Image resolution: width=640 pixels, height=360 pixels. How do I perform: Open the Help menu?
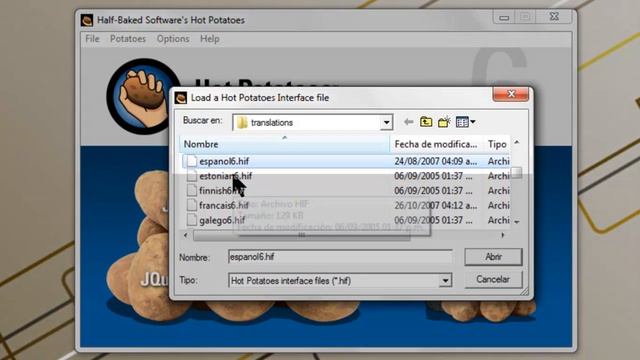pos(210,39)
